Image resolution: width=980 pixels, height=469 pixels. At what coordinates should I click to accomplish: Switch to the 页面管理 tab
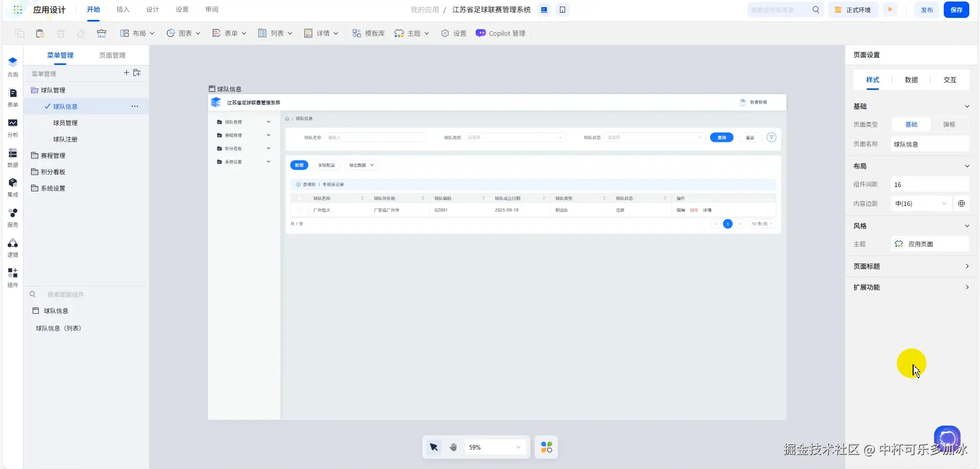112,55
